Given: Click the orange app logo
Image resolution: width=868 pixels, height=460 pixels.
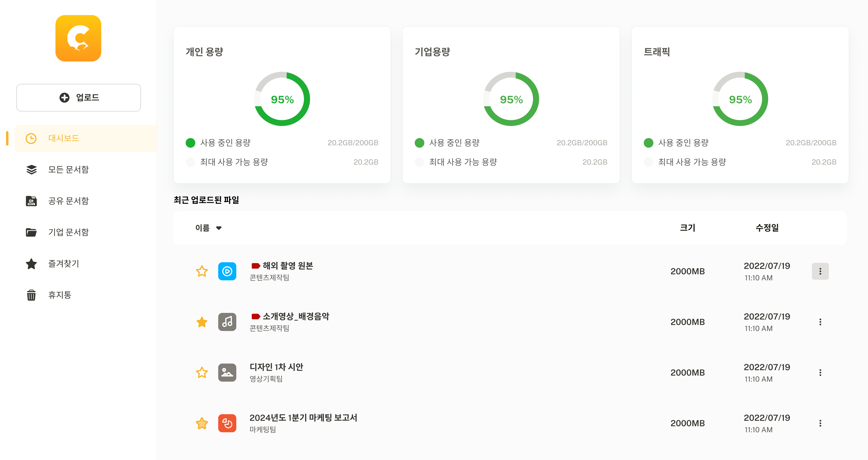Looking at the screenshot, I should [78, 38].
